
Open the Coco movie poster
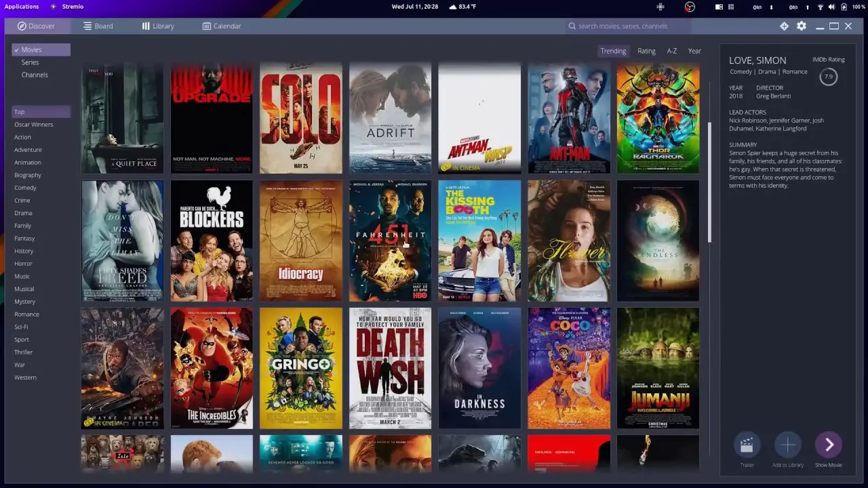click(569, 368)
